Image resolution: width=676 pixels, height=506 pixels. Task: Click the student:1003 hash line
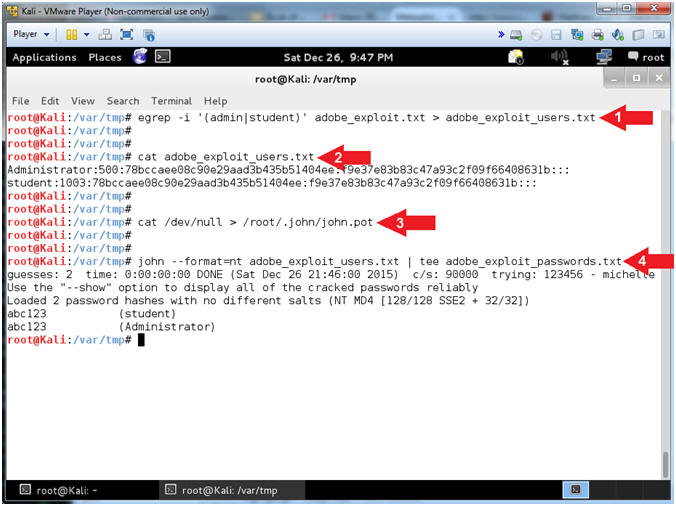coord(272,183)
